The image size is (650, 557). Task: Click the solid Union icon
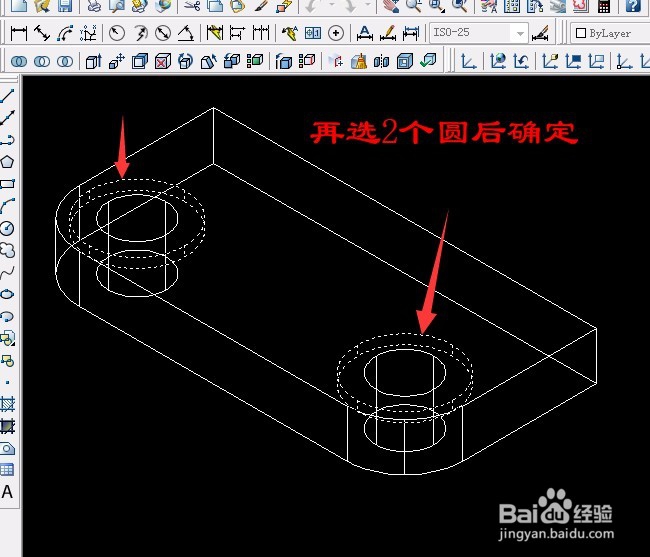19,62
